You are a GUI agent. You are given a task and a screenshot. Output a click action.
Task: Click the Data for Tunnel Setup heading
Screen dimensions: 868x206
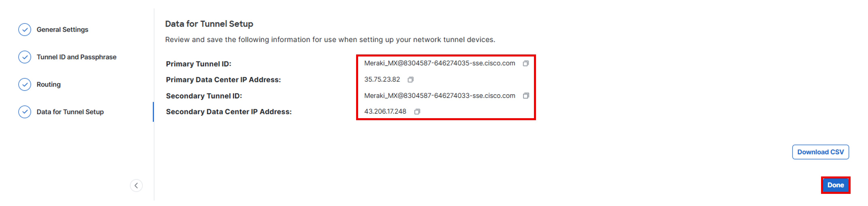[209, 24]
